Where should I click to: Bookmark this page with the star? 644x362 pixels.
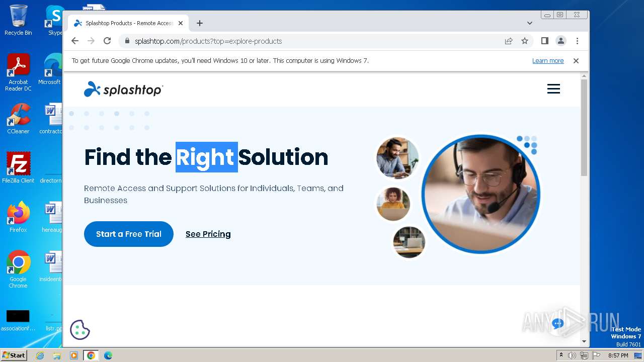pyautogui.click(x=525, y=41)
